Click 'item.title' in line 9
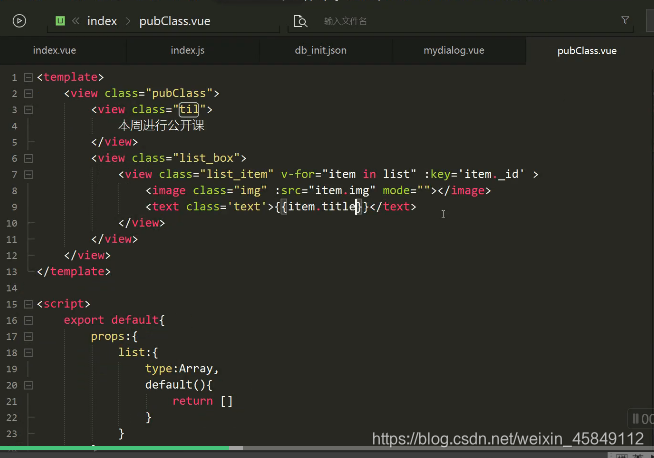Viewport: 654px width, 458px height. pyautogui.click(x=322, y=206)
